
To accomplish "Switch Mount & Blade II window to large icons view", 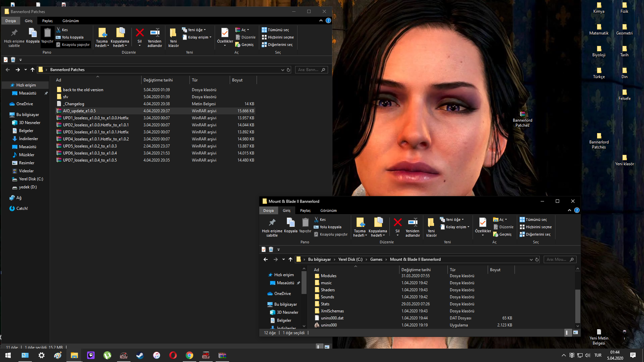I will point(576,333).
